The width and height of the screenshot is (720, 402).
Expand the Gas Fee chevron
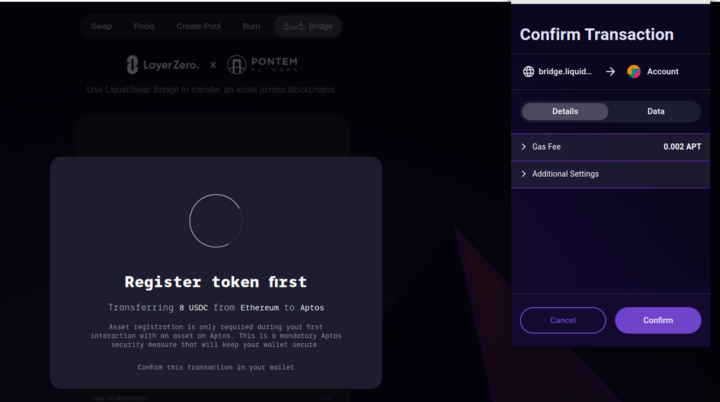click(523, 147)
